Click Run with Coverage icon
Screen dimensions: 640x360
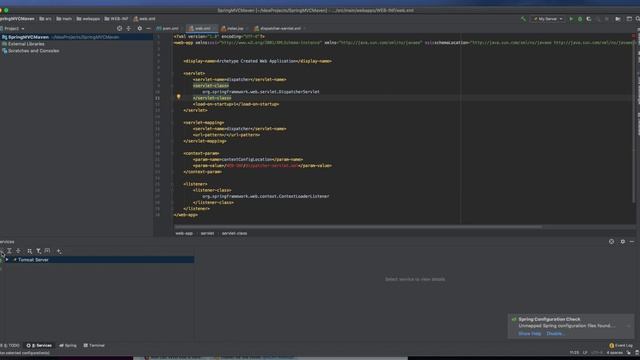tap(589, 19)
